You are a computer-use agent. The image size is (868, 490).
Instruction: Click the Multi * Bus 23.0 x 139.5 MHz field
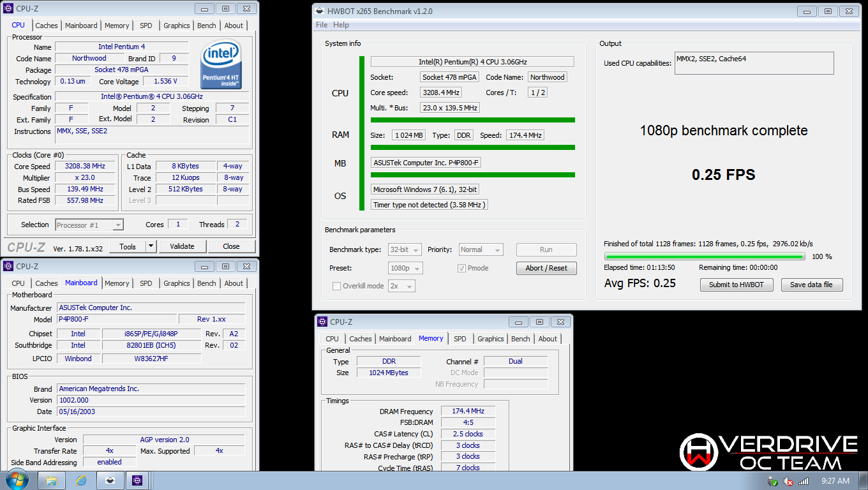pyautogui.click(x=450, y=108)
